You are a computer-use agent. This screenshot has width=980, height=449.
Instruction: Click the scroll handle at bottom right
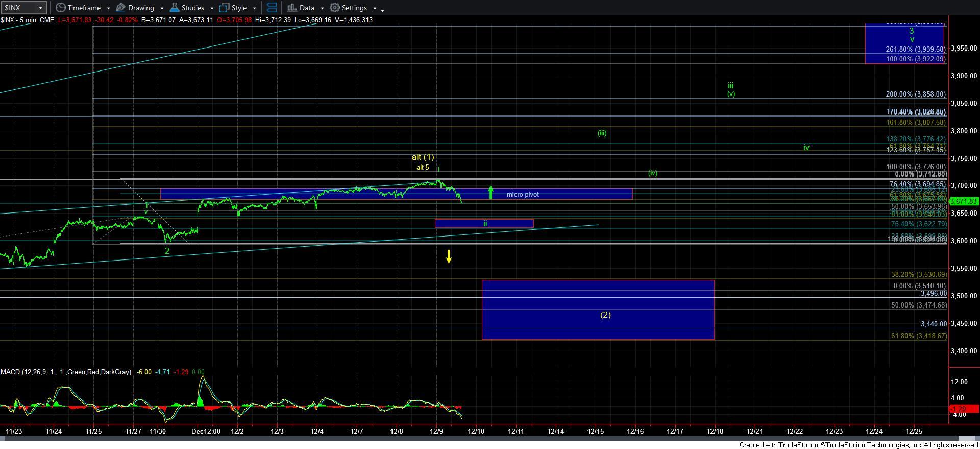click(x=967, y=438)
